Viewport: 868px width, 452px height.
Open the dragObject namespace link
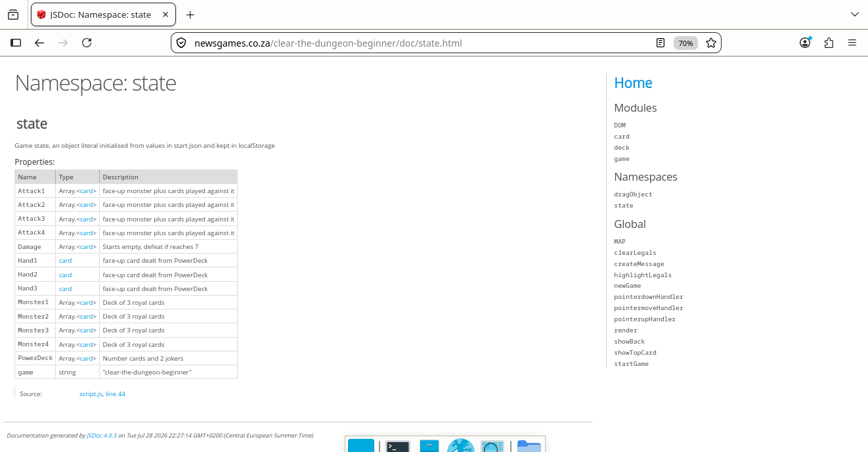633,194
